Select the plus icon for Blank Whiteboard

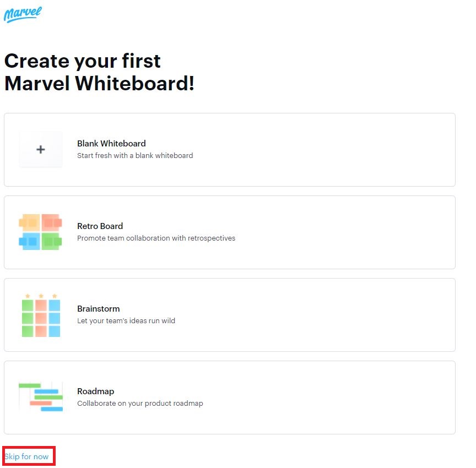click(41, 149)
